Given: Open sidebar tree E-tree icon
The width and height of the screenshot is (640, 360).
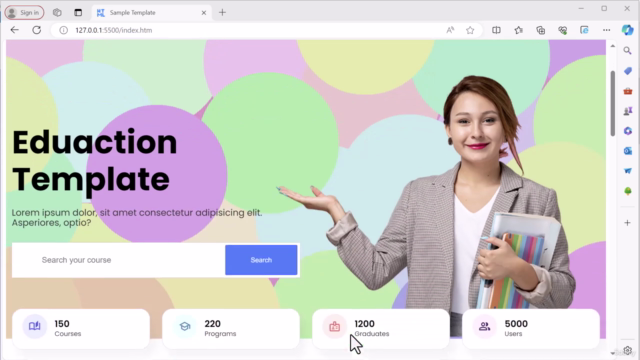Looking at the screenshot, I should point(628,191).
